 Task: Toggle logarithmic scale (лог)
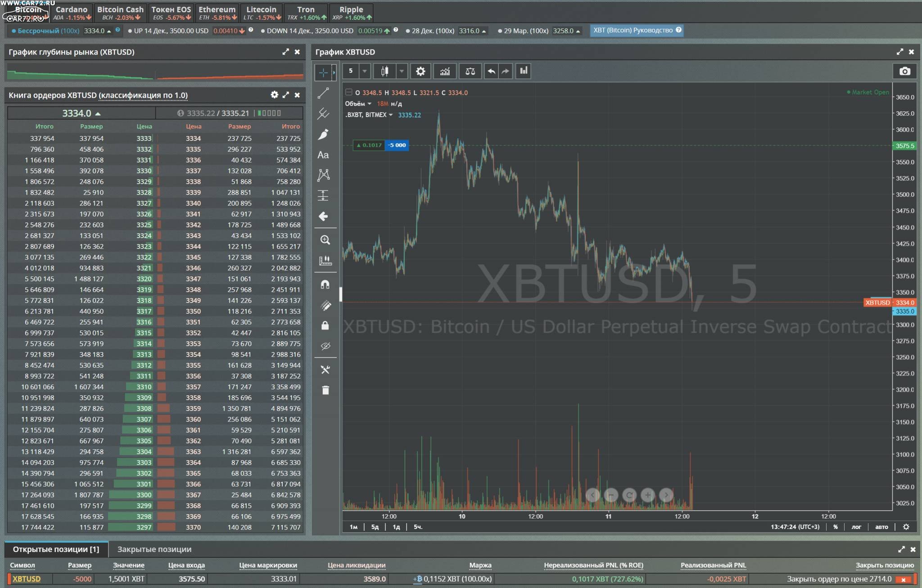[x=856, y=527]
